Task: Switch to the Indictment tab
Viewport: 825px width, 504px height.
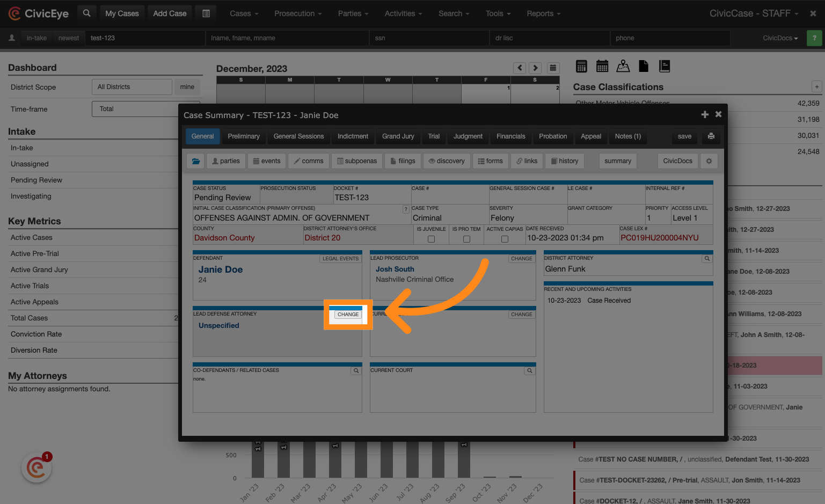Action: point(353,136)
